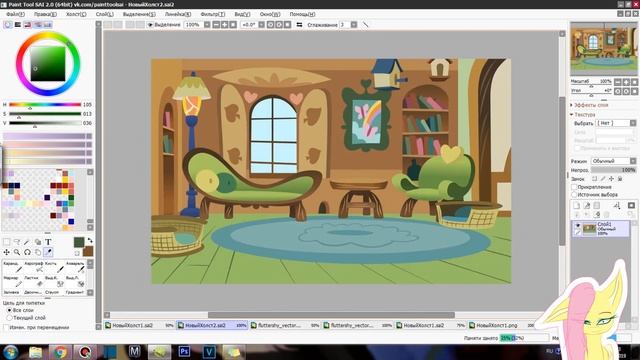Toggle the Прикрепление checkbox
This screenshot has width=640, height=360.
[574, 187]
